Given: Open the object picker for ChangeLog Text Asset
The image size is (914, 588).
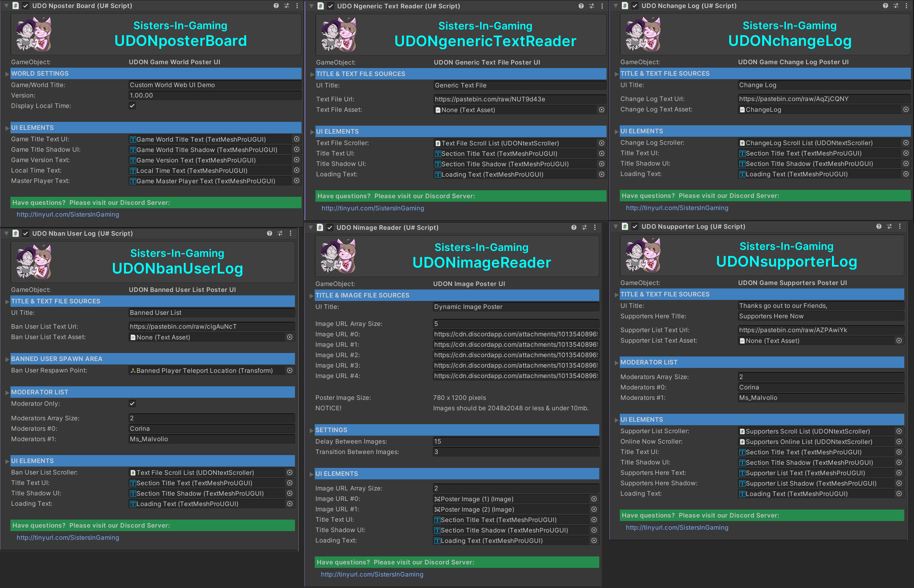Looking at the screenshot, I should point(906,110).
